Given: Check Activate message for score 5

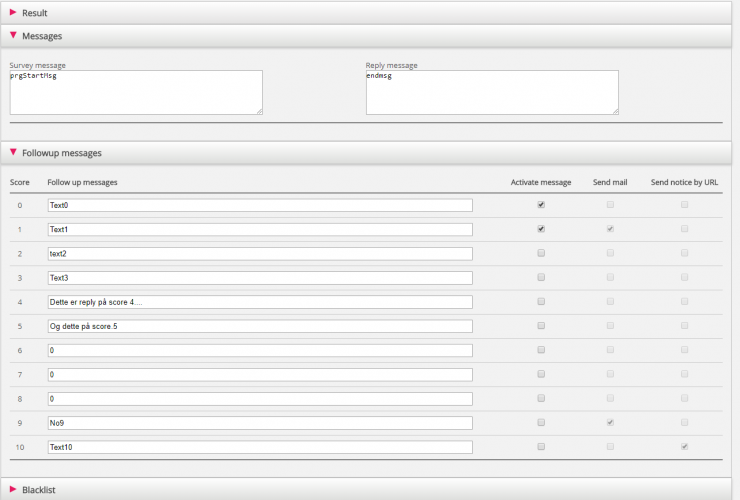Looking at the screenshot, I should (x=541, y=325).
